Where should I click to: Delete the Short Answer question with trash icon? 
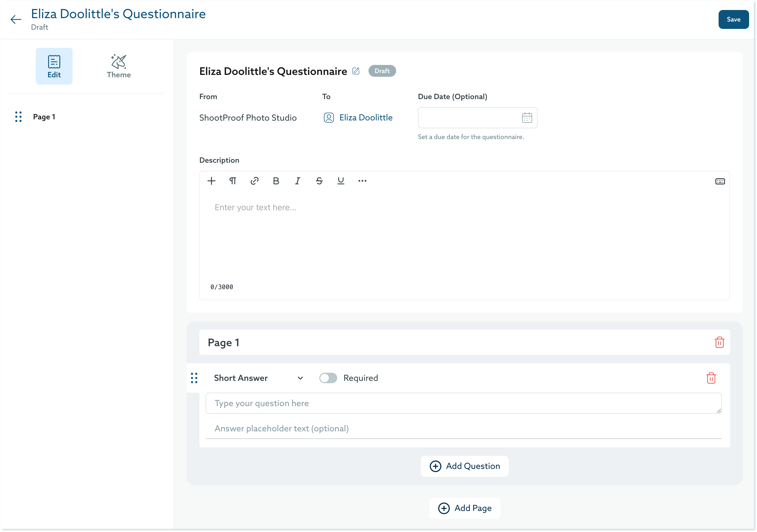click(x=711, y=378)
